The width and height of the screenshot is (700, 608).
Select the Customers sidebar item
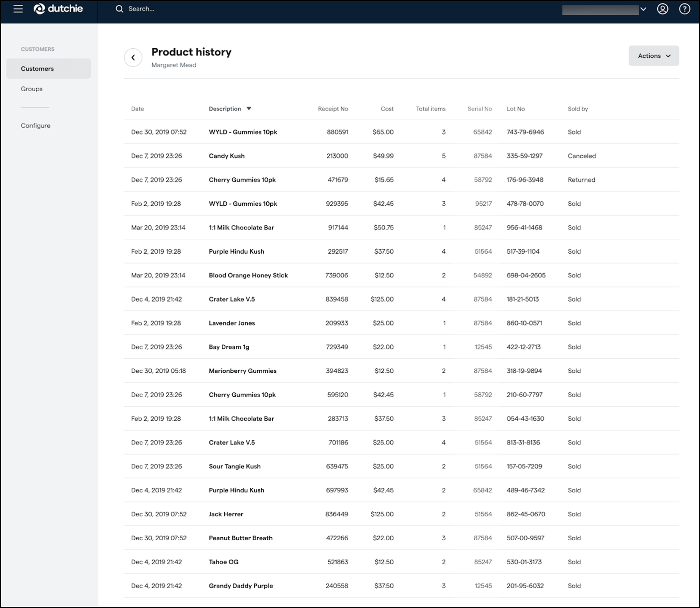click(x=37, y=68)
